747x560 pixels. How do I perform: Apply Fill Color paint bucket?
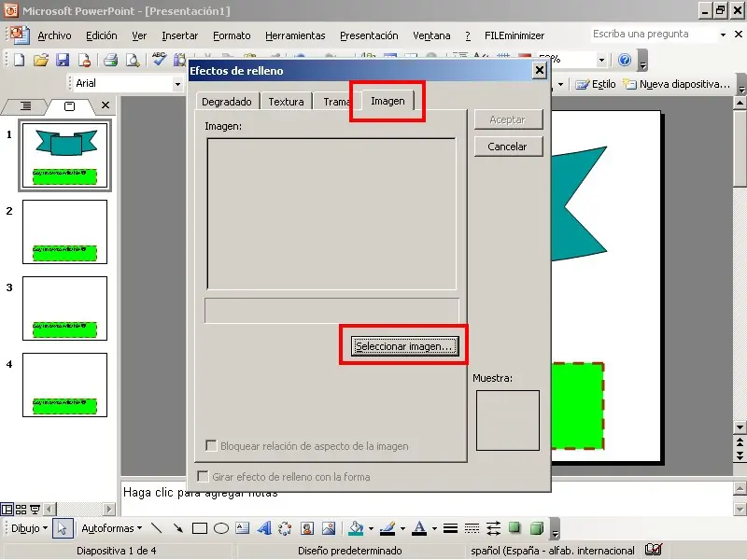click(356, 528)
